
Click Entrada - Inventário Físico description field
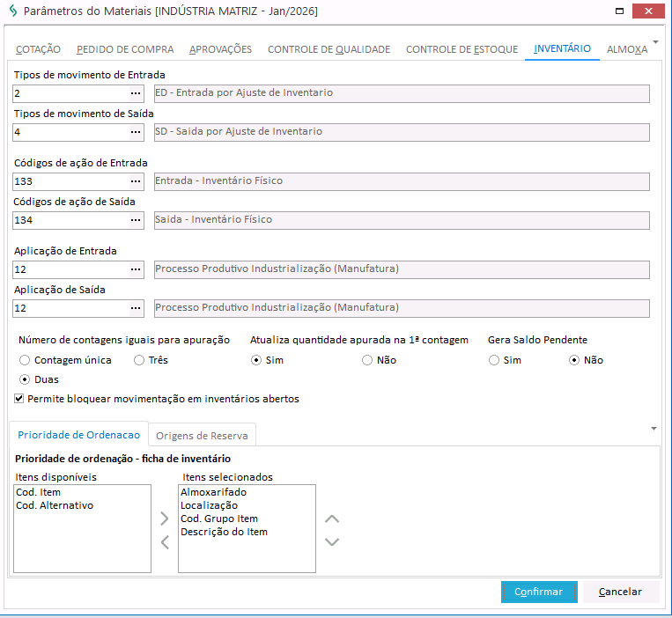402,181
